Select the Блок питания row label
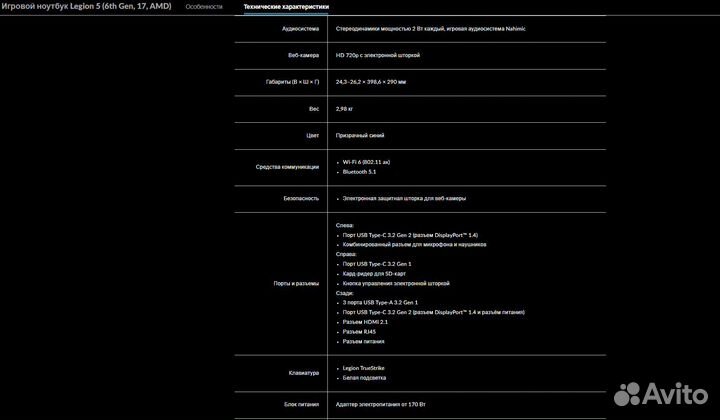 (x=301, y=404)
